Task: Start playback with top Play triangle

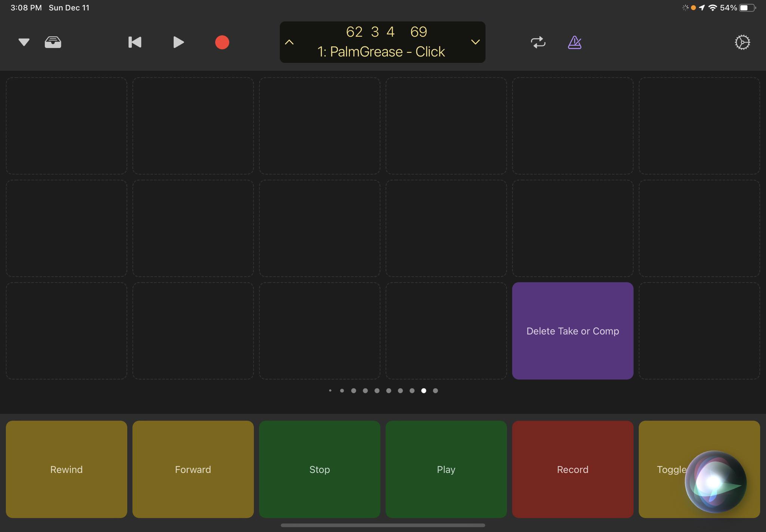Action: tap(178, 42)
